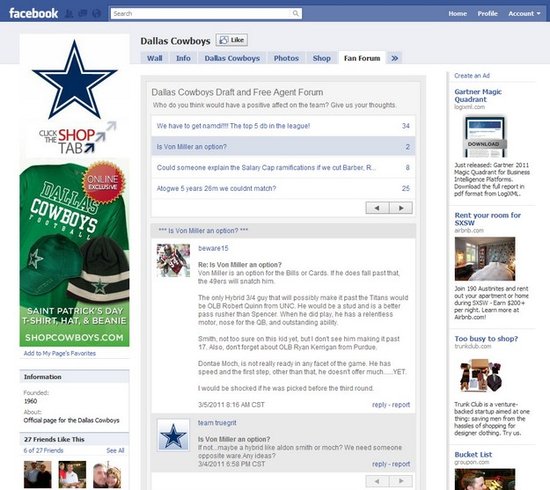Open the messages icon in header
550x490 pixels.
83,14
